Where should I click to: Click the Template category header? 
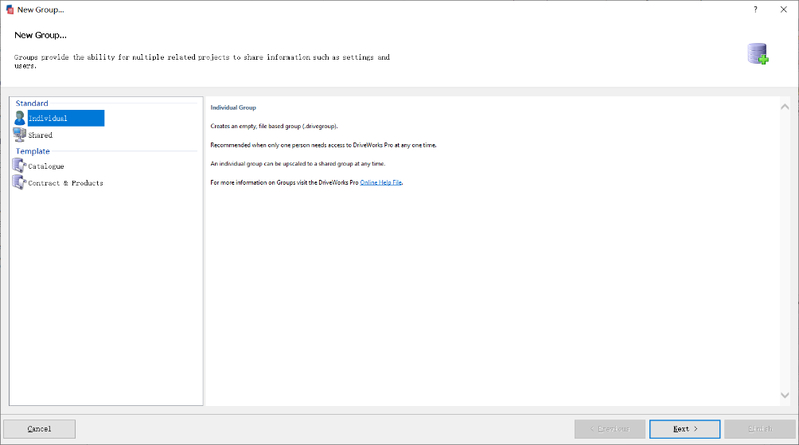coord(33,151)
